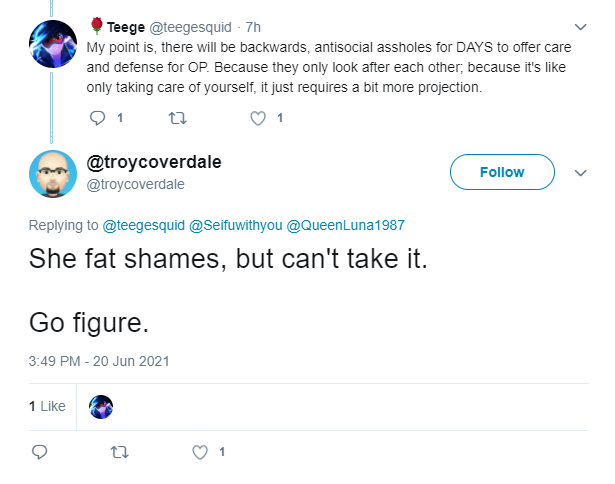
Task: Expand options chevron on Teege's tweet
Action: 580,27
